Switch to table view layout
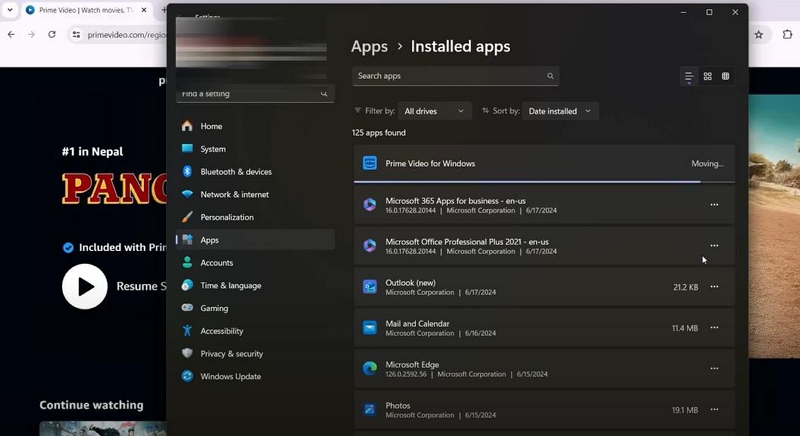 pyautogui.click(x=725, y=76)
